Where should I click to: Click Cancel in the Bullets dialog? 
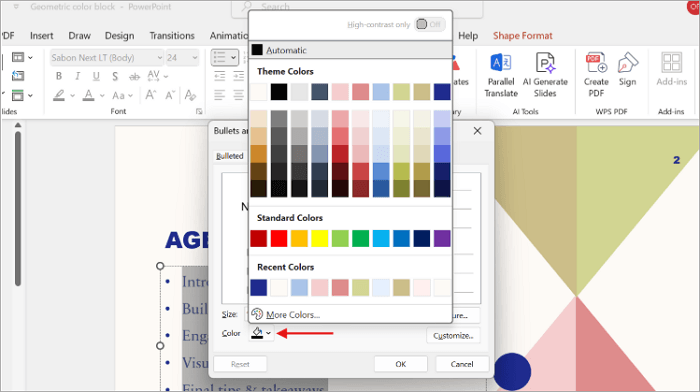point(462,364)
